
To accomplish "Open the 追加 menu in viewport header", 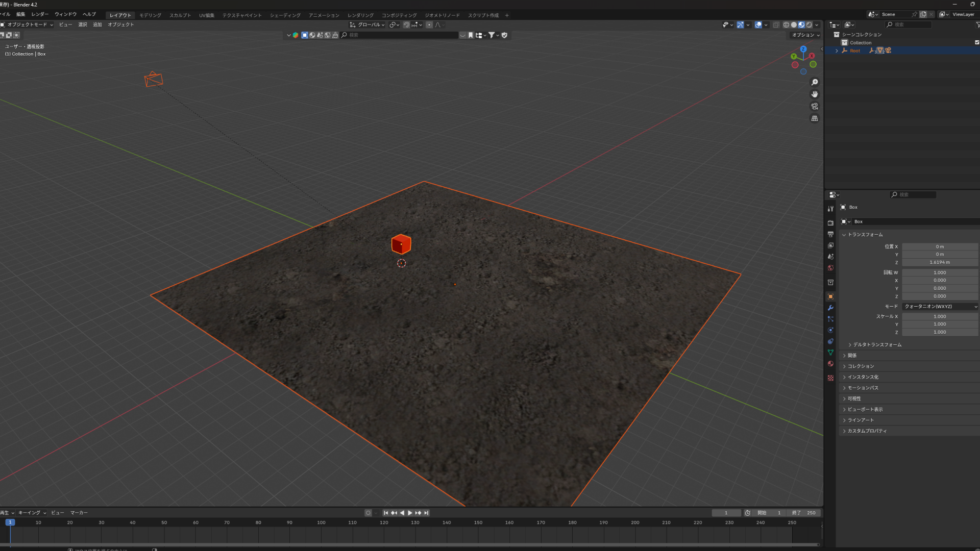I will click(x=97, y=24).
